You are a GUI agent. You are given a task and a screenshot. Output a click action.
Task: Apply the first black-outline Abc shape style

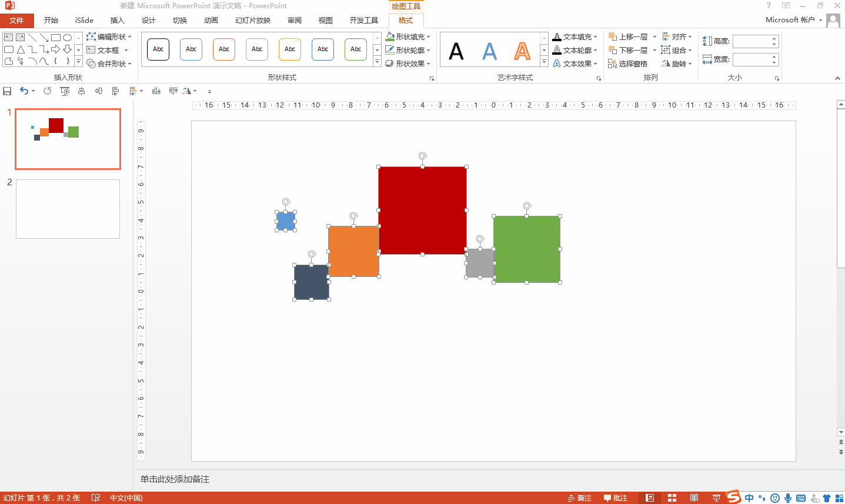click(x=158, y=49)
